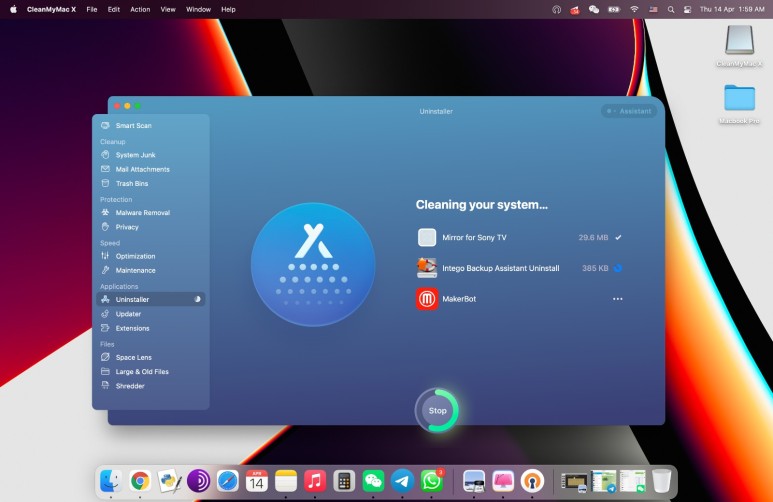Click the Wi-Fi status icon

634,9
